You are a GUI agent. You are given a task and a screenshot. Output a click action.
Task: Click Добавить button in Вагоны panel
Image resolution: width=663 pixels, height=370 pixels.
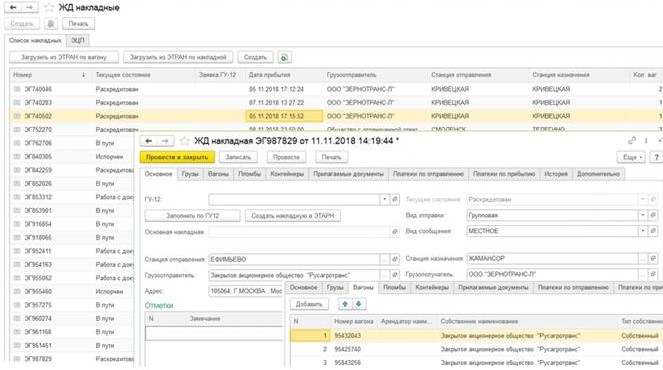coord(309,304)
